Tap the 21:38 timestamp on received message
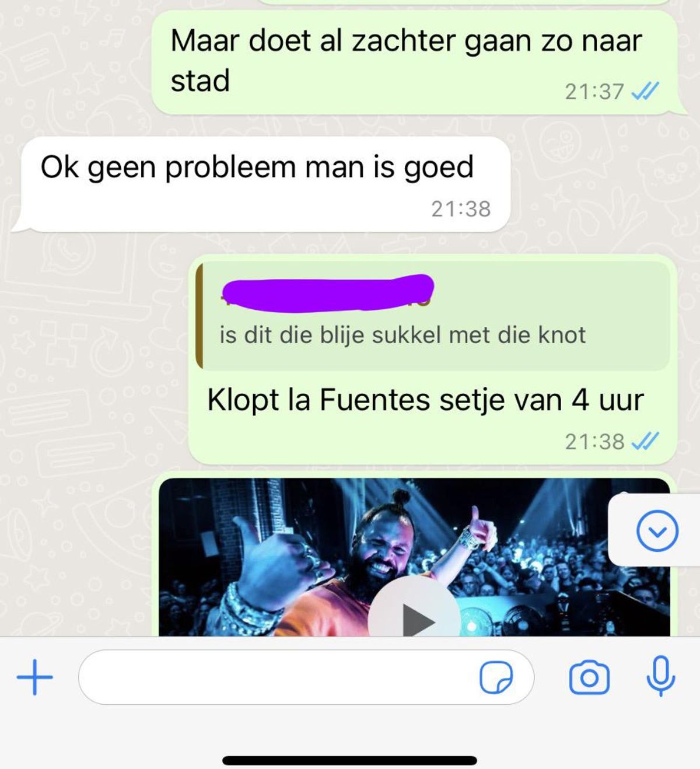This screenshot has height=769, width=700. (461, 209)
